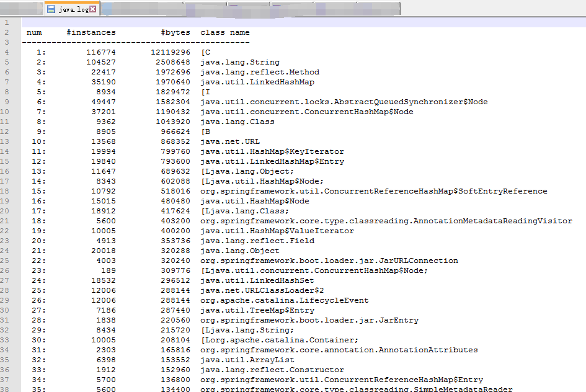
Task: Click the '[B' class name entry
Action: [205, 131]
